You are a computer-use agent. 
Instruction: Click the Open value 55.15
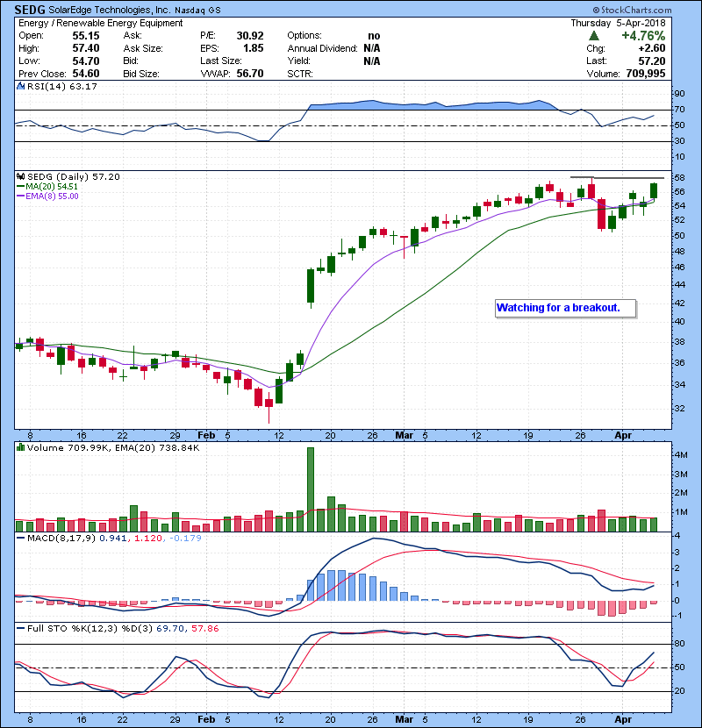click(x=85, y=36)
